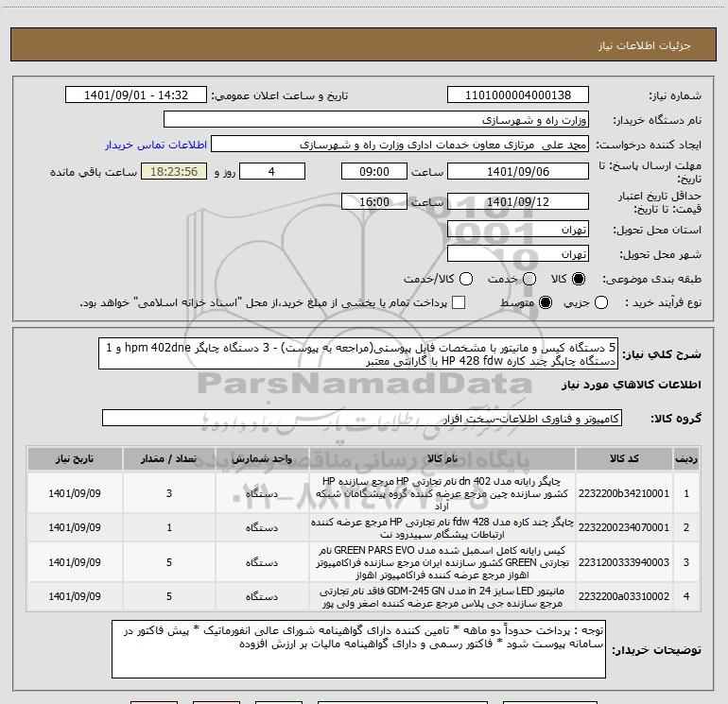
Task: Click the اطلاعات کالاهای مورد نیاز section title
Action: pyautogui.click(x=631, y=385)
